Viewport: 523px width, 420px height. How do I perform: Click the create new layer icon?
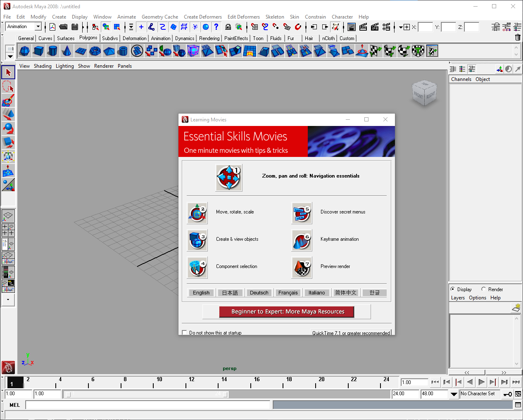tap(516, 308)
